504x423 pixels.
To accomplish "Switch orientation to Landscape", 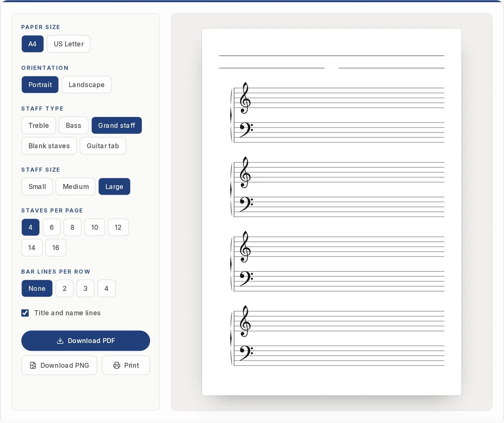I will (87, 85).
